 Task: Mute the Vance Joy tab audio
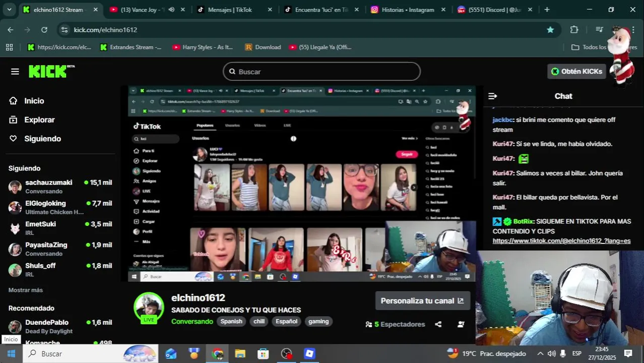[x=171, y=10]
